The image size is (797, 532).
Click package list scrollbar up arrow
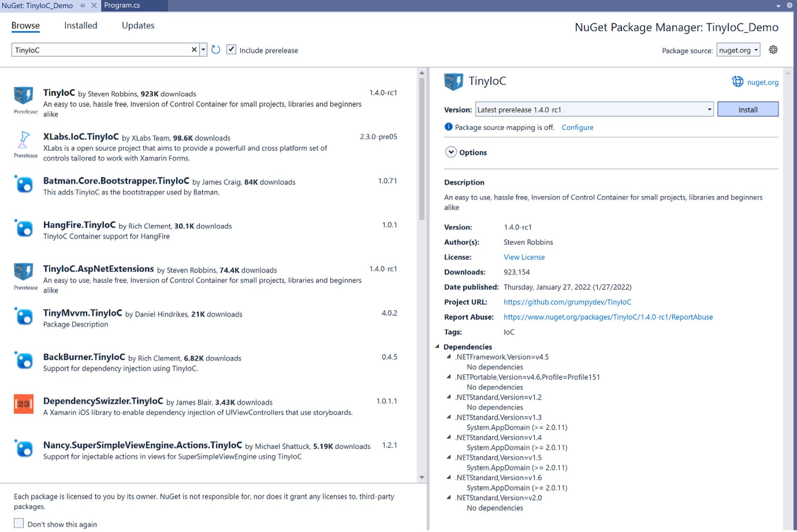(x=422, y=73)
